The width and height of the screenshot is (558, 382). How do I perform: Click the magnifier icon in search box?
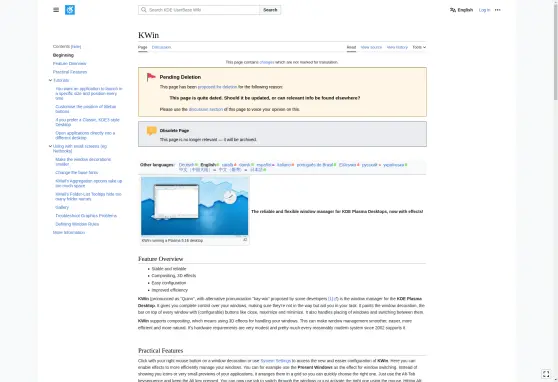coord(144,10)
